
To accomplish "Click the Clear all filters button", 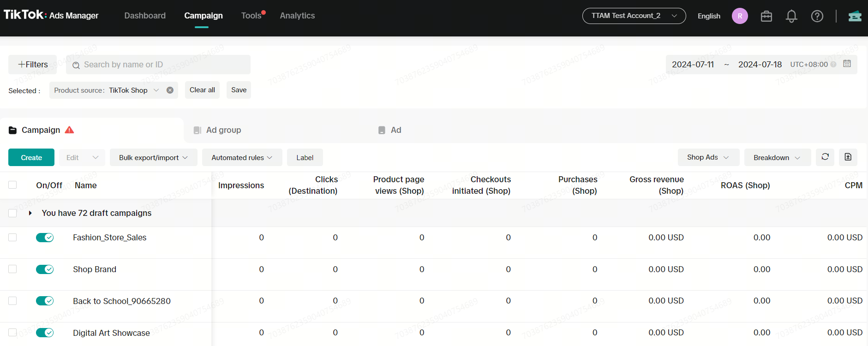I will click(202, 90).
